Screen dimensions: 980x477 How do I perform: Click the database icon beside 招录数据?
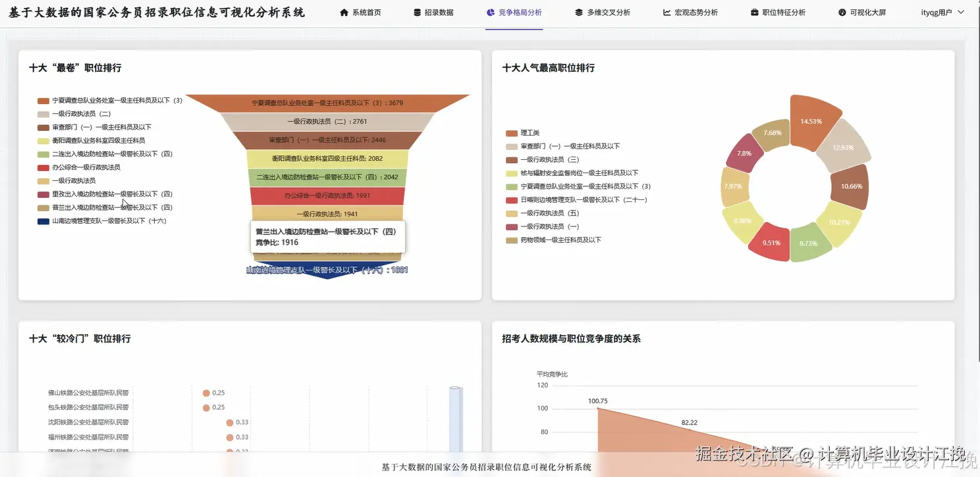point(418,13)
